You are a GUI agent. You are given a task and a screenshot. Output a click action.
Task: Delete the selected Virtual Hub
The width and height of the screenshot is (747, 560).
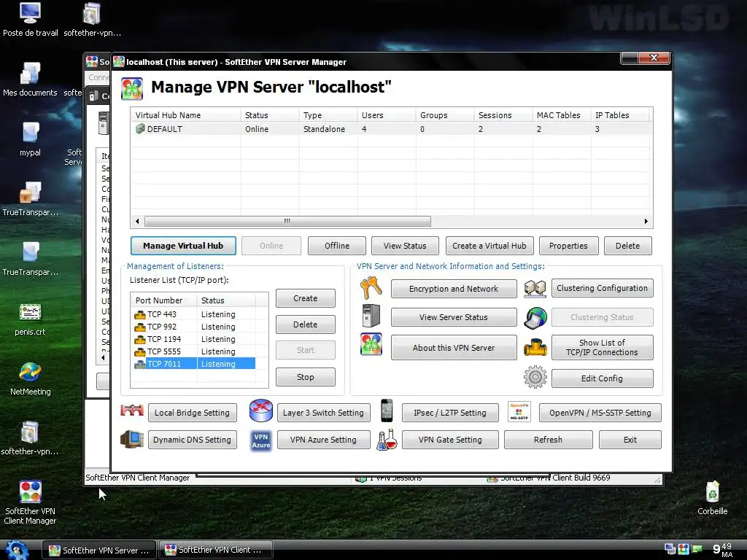click(x=627, y=246)
